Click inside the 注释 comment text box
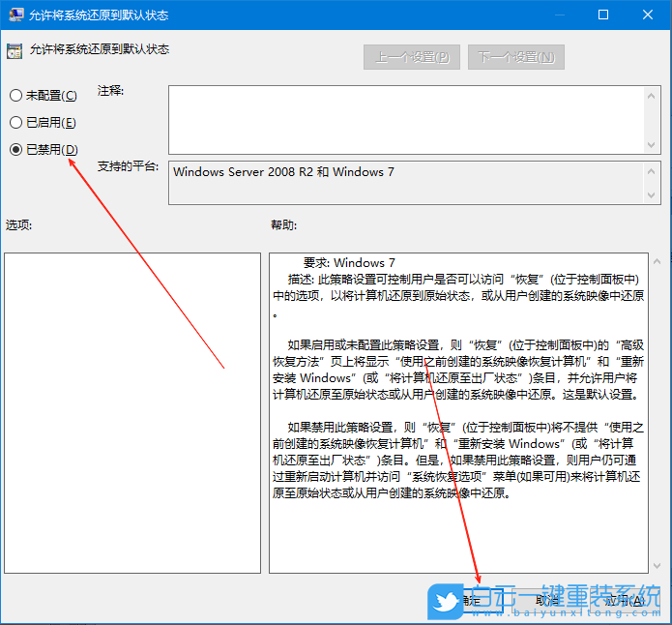This screenshot has width=672, height=625. point(406,120)
